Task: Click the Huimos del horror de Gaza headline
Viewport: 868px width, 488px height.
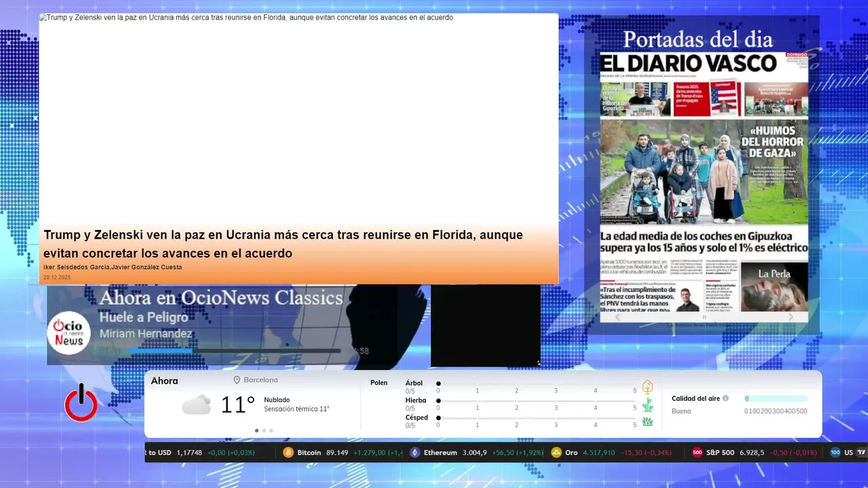Action: coord(772,142)
